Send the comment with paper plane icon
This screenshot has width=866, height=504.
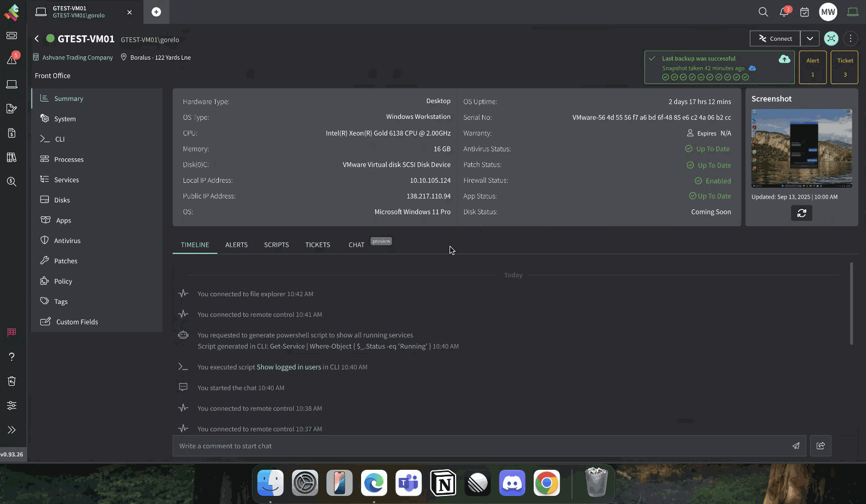pyautogui.click(x=795, y=446)
